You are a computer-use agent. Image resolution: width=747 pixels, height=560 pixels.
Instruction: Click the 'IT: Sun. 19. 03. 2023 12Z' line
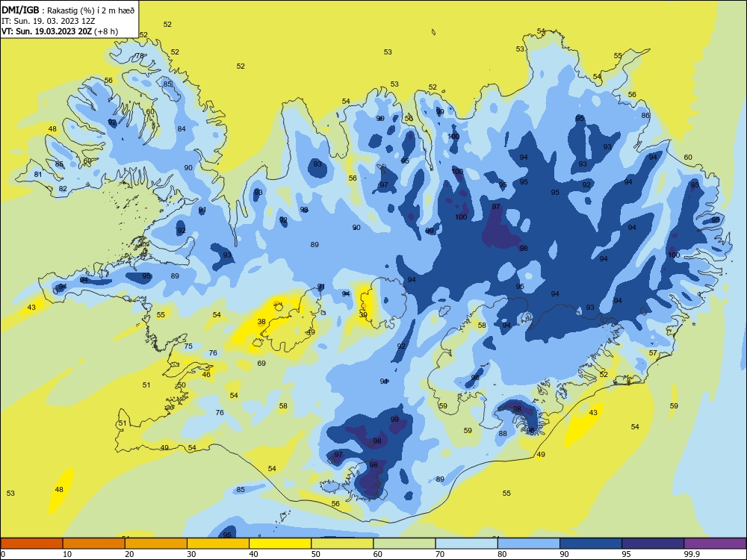48,21
